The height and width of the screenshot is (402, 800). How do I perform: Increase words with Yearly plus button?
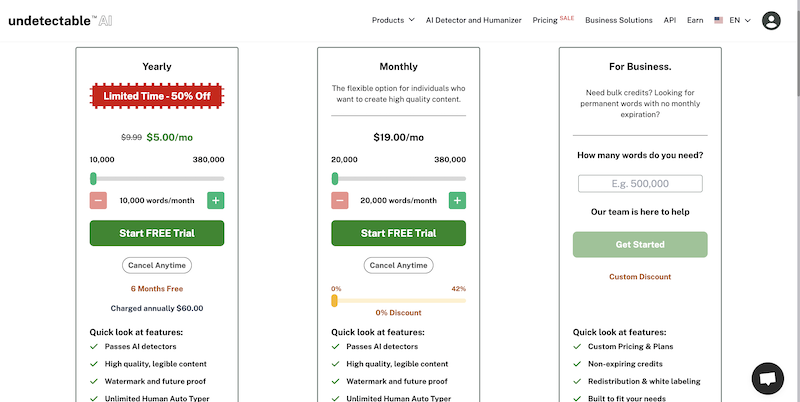pyautogui.click(x=215, y=200)
